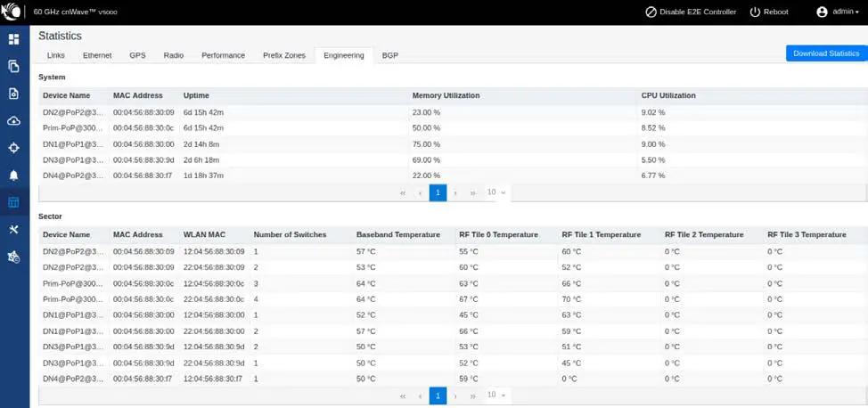The width and height of the screenshot is (868, 408).
Task: Click the highlighted Statistics table icon in sidebar
Action: (x=14, y=202)
